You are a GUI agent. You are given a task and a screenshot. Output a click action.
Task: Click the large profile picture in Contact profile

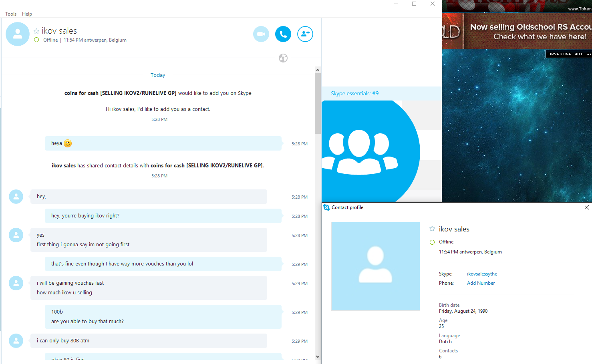coord(376,266)
